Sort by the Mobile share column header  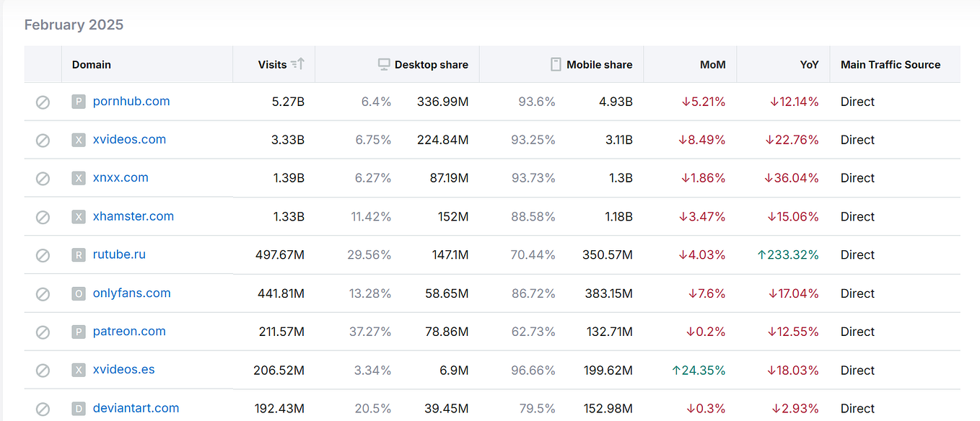coord(600,64)
